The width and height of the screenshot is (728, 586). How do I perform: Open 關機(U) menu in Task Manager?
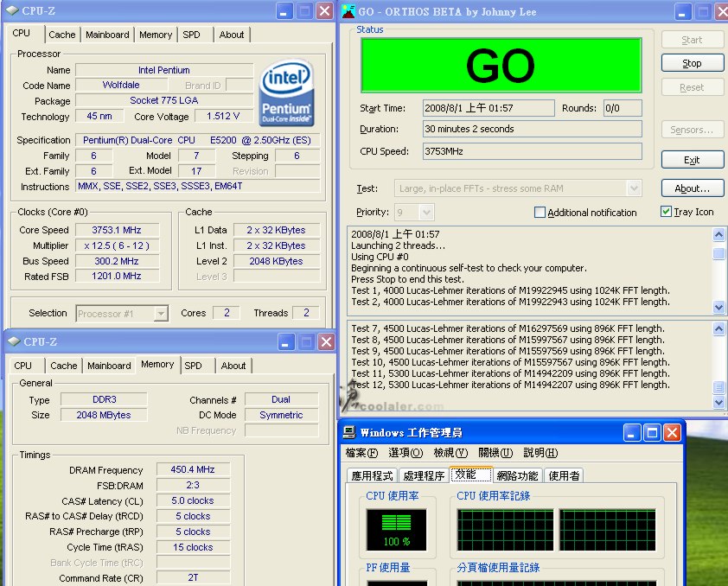495,452
